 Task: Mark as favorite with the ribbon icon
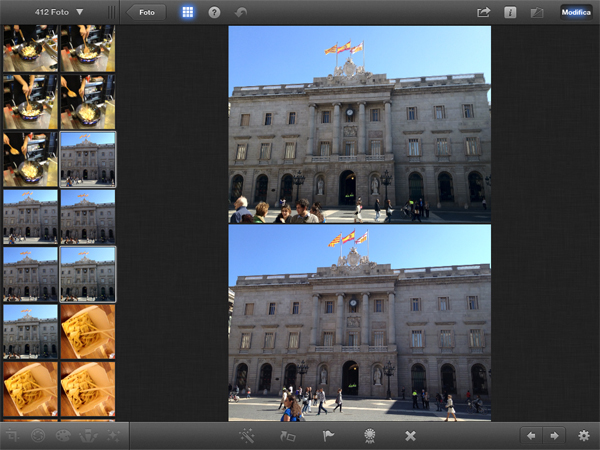(369, 435)
